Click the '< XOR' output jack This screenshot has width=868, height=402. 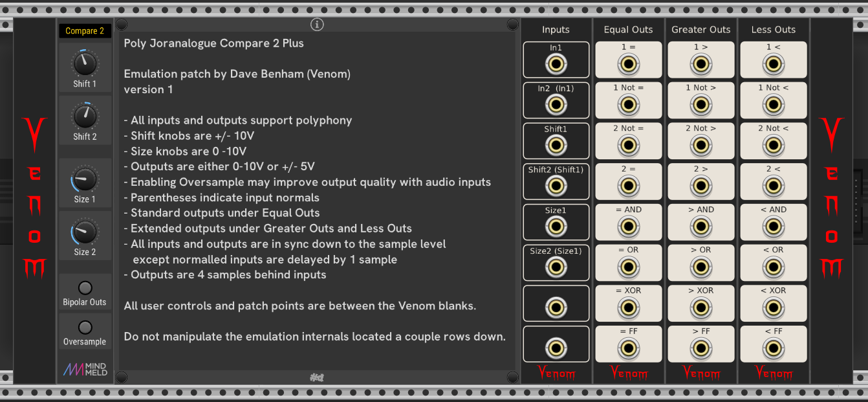tap(773, 308)
